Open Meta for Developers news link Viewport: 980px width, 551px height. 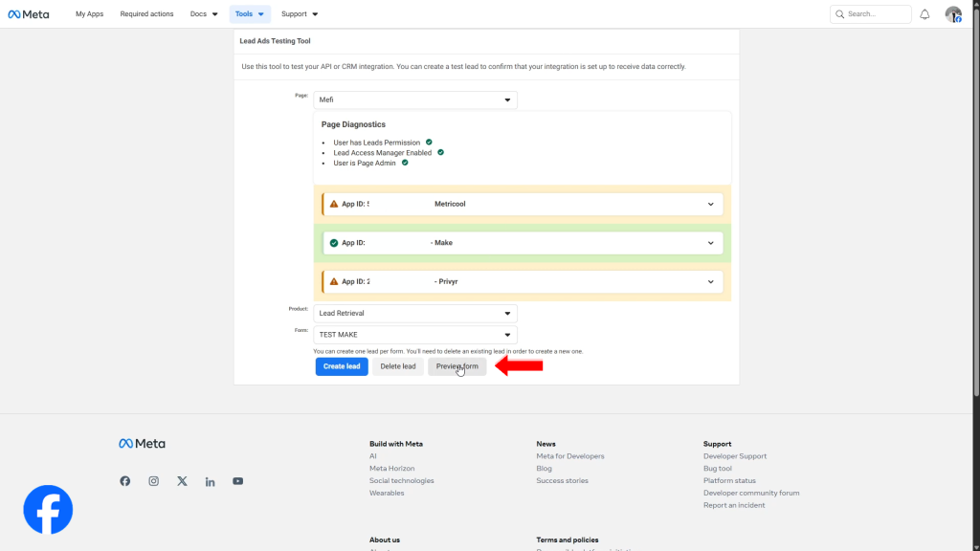pyautogui.click(x=570, y=456)
